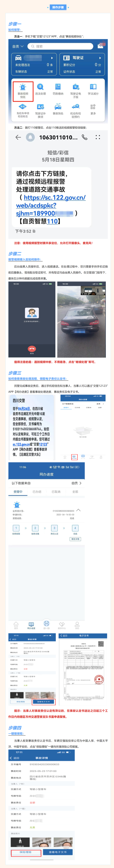Select the 全部 tab
Screen dimensions: 114x868
(x=75, y=492)
